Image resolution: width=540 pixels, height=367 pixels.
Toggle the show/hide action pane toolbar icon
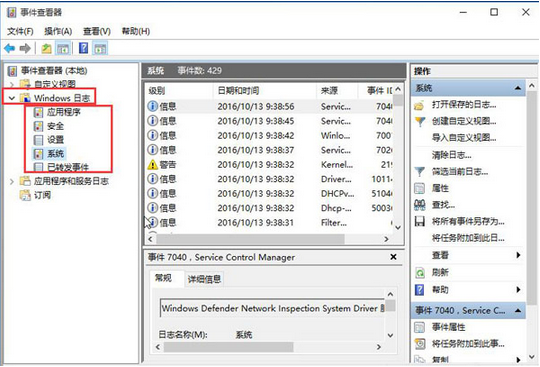[x=100, y=49]
